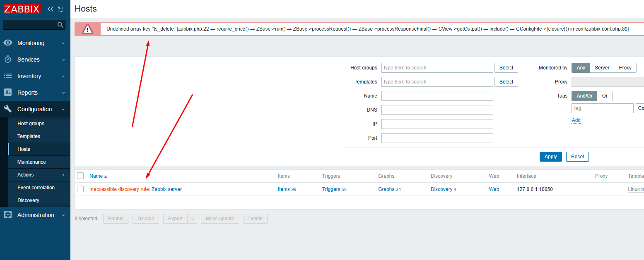Viewport: 644px width, 260px height.
Task: Click the Zabbix logo
Action: click(22, 9)
